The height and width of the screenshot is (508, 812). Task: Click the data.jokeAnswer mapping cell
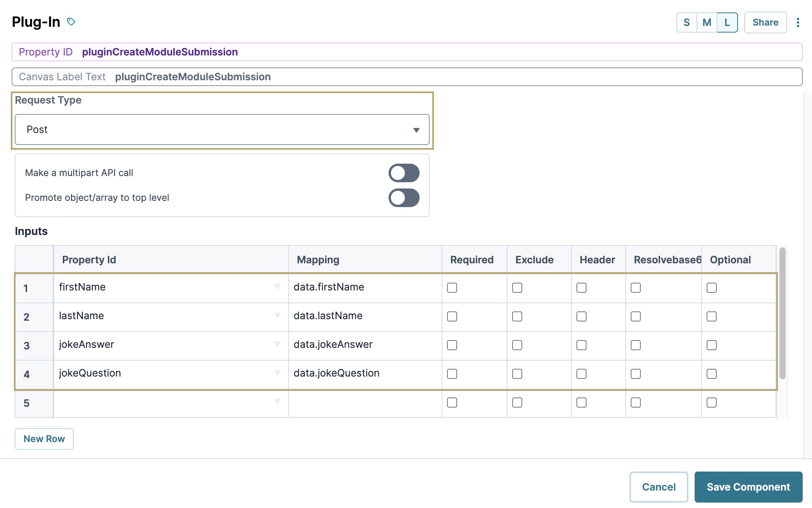pos(365,345)
